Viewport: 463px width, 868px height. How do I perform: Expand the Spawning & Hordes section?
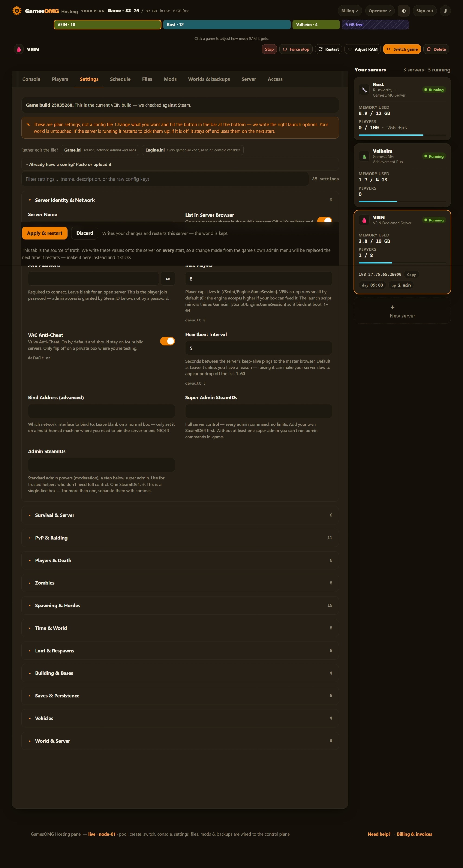click(x=180, y=606)
